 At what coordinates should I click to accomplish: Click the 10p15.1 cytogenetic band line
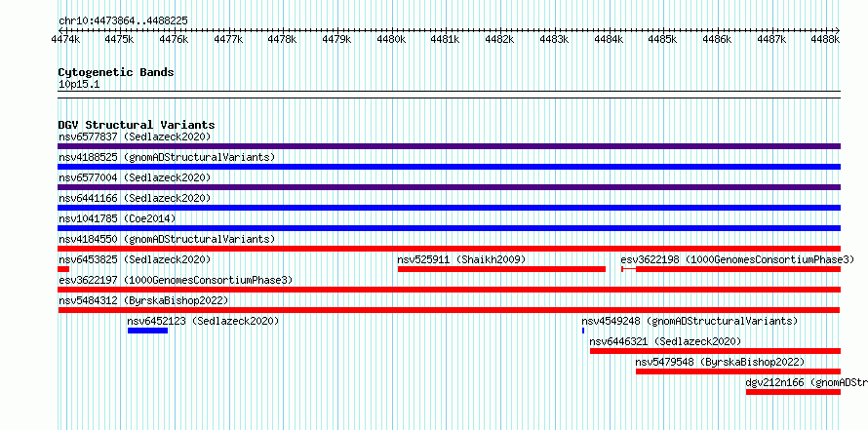pyautogui.click(x=449, y=94)
